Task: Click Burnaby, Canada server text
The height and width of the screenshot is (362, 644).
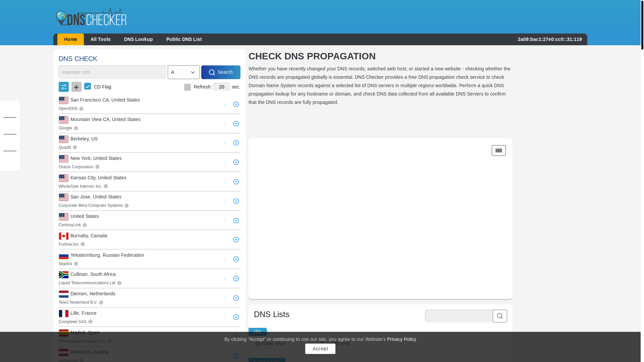Action: pos(89,236)
